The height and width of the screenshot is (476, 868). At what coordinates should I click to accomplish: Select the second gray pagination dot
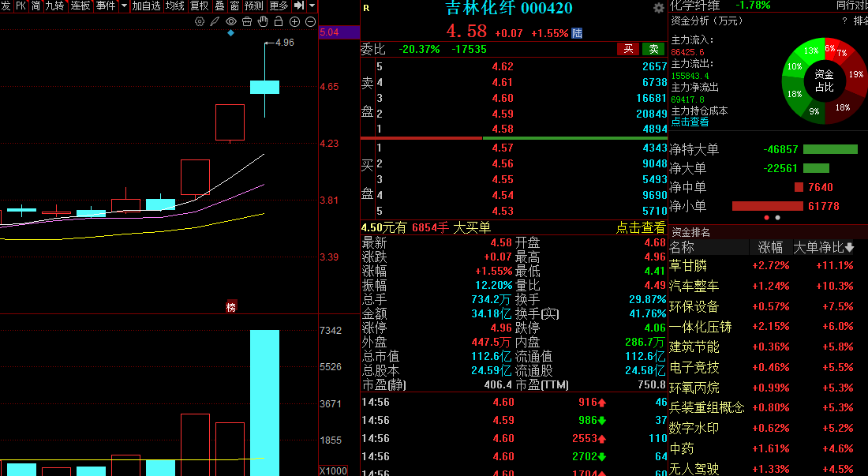tap(778, 218)
